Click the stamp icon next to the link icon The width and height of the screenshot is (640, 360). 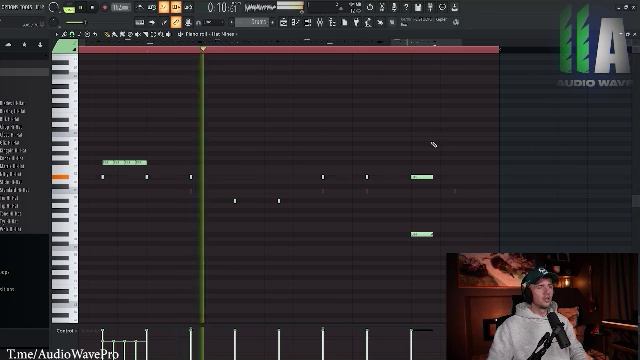tap(188, 22)
